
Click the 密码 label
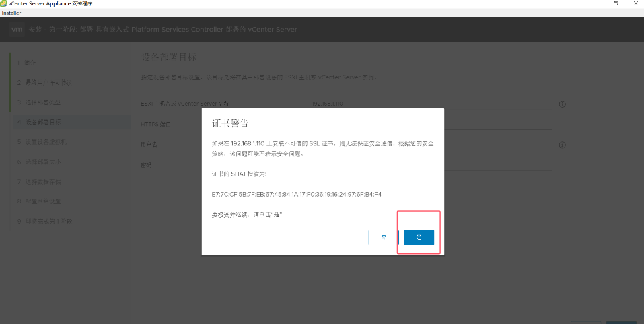pos(146,165)
